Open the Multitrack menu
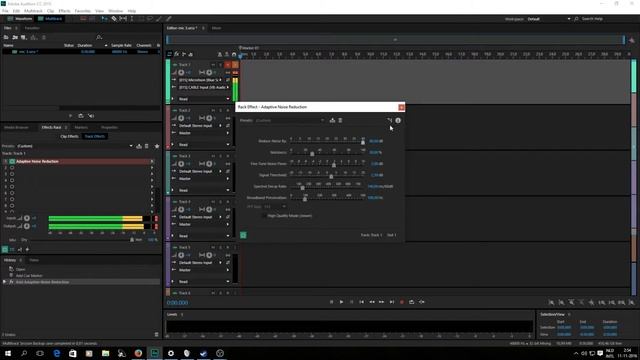The image size is (640, 360). click(33, 11)
